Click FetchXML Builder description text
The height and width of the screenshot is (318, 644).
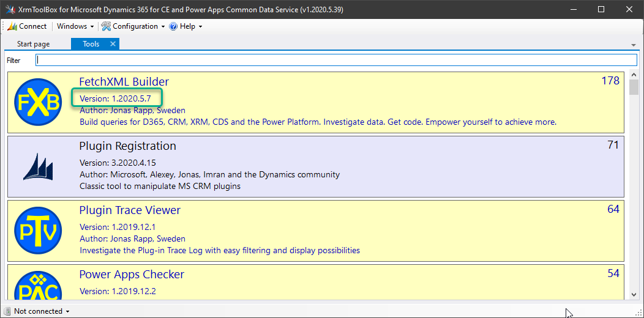coord(318,122)
